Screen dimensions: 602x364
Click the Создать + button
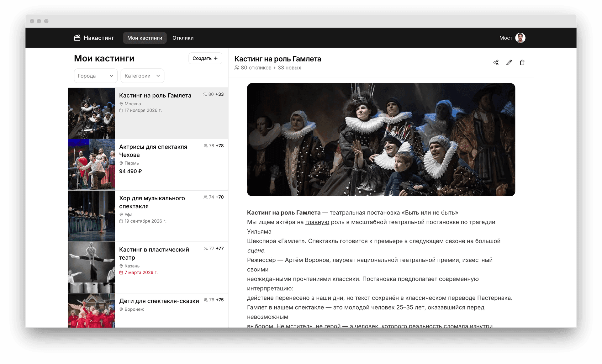(205, 58)
